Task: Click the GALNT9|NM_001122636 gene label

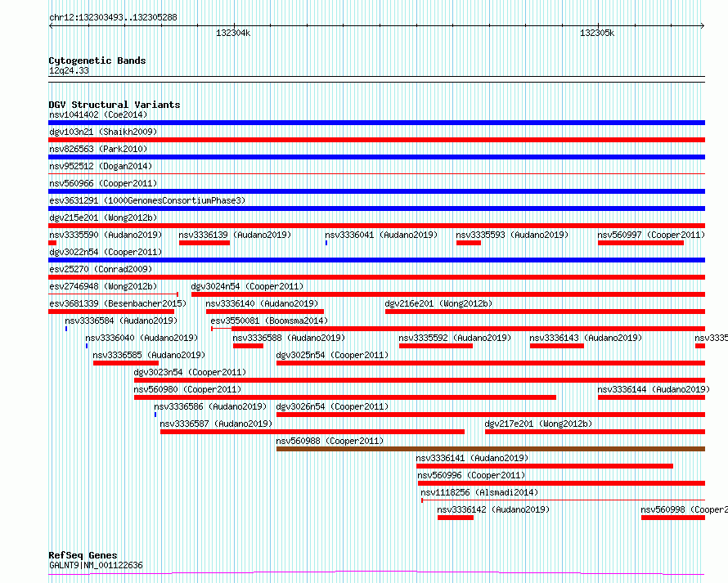Action: coord(96,565)
